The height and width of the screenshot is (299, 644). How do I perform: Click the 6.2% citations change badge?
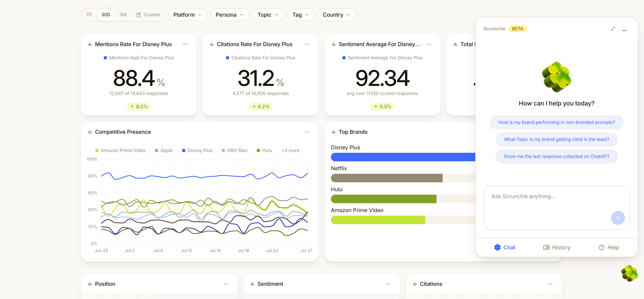[x=261, y=106]
